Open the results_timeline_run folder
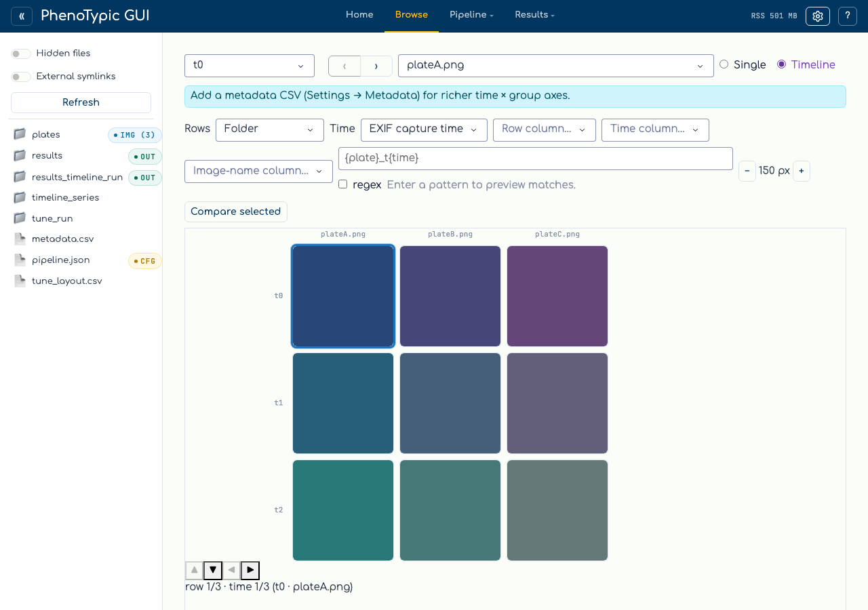This screenshot has width=868, height=610. [77, 177]
